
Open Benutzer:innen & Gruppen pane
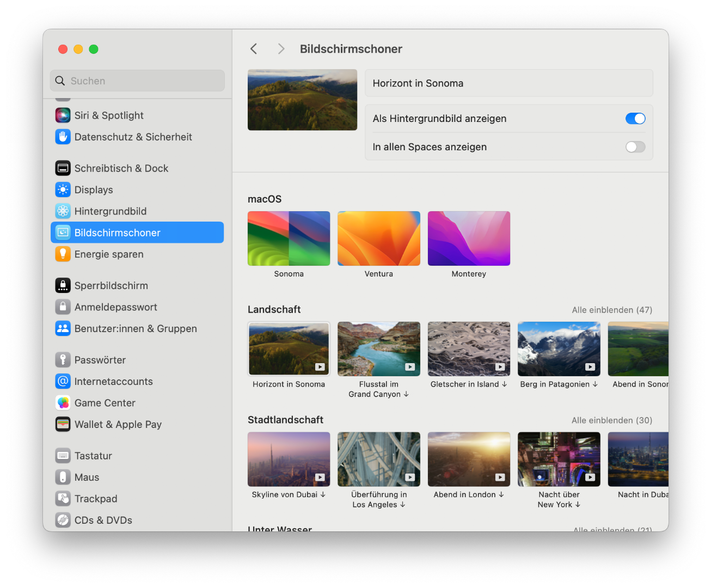point(136,329)
